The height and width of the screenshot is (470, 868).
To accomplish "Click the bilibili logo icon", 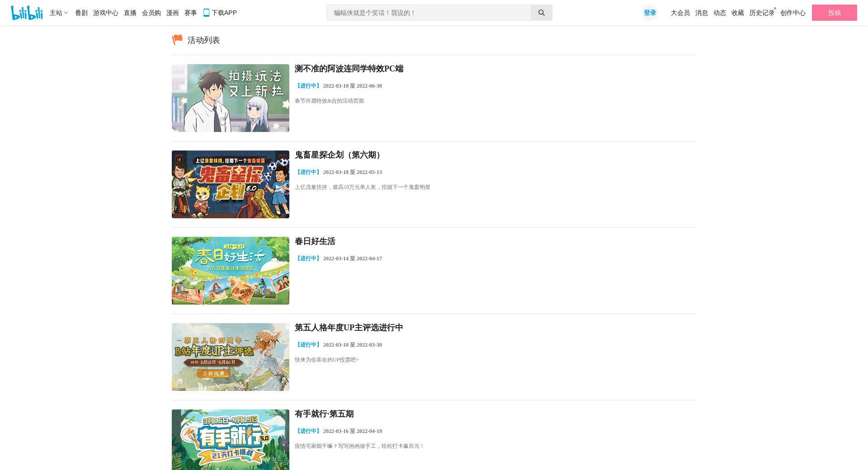I will (x=27, y=13).
